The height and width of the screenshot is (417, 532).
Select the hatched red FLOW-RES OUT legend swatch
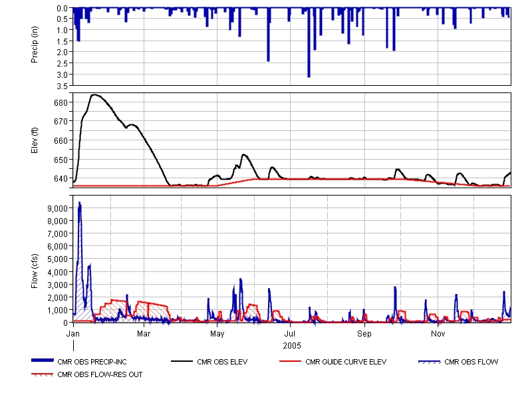(x=43, y=374)
